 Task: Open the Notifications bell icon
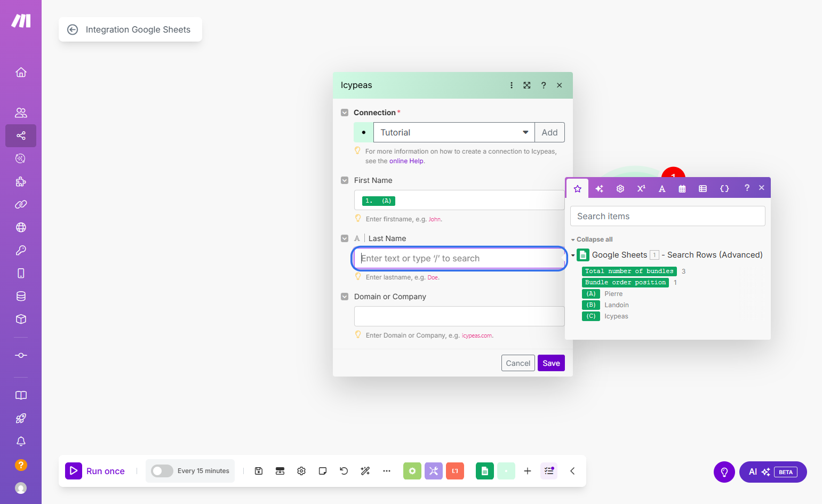(x=21, y=441)
